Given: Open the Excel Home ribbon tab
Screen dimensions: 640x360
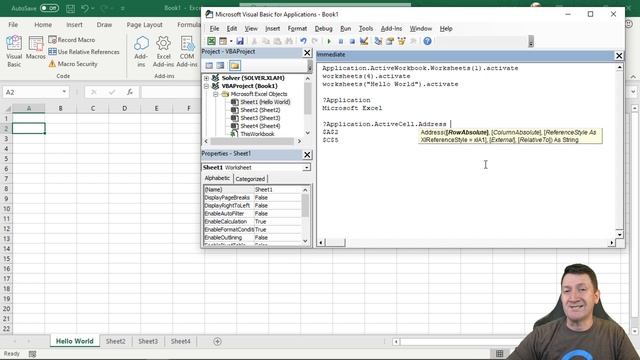Looking at the screenshot, I should [43, 25].
